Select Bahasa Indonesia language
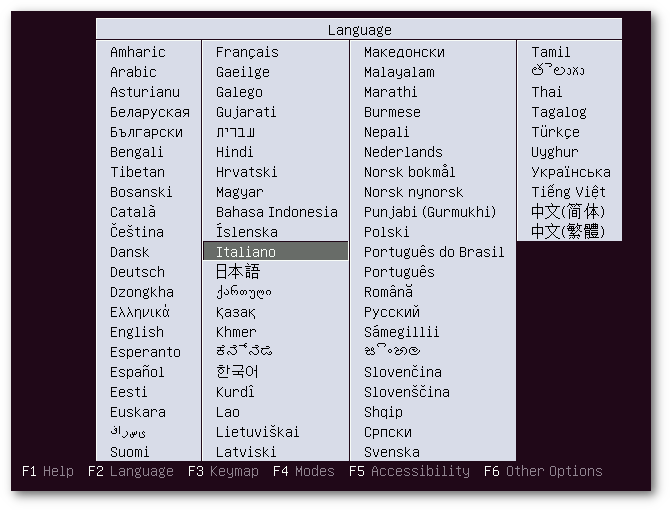 [x=277, y=212]
